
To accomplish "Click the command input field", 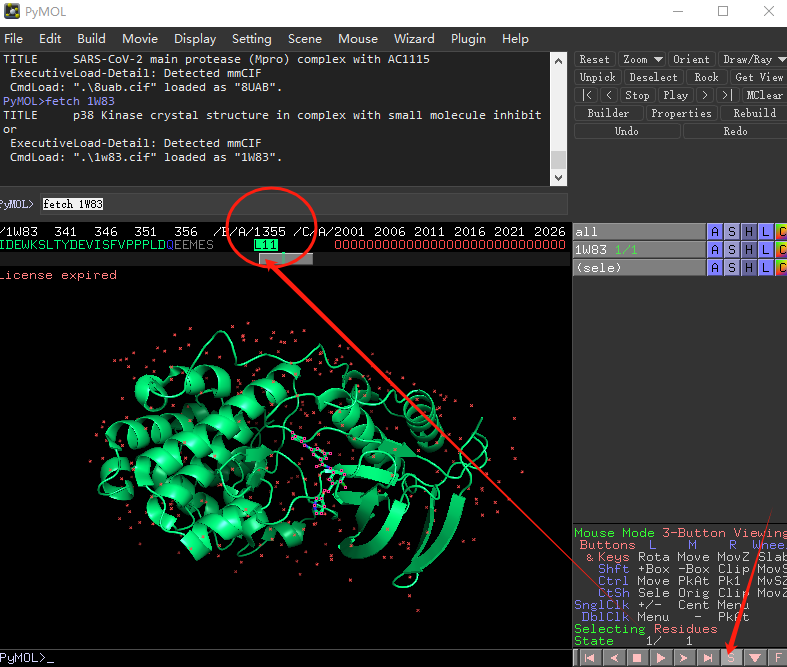I will pyautogui.click(x=304, y=204).
